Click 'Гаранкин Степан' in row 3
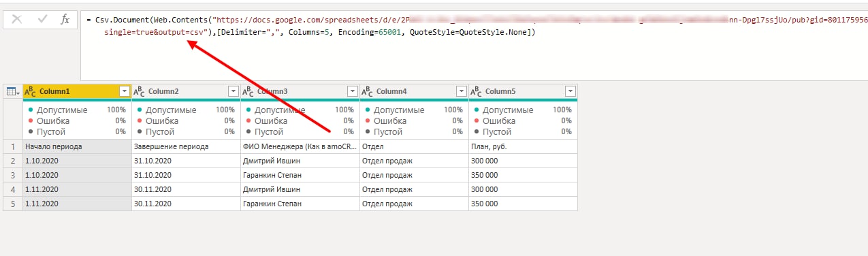 (300, 175)
